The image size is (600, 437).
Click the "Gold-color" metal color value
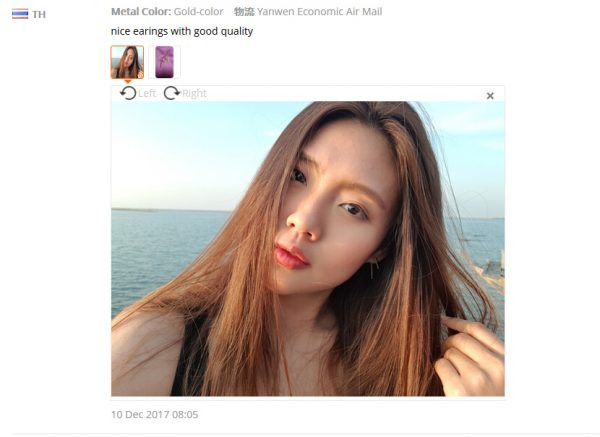(x=198, y=11)
